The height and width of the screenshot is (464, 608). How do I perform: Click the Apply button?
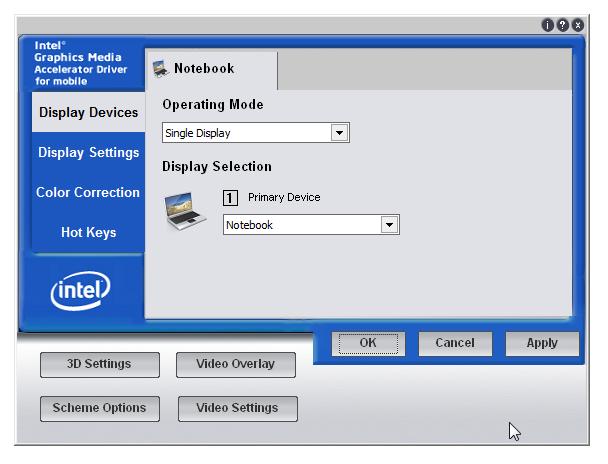point(542,343)
